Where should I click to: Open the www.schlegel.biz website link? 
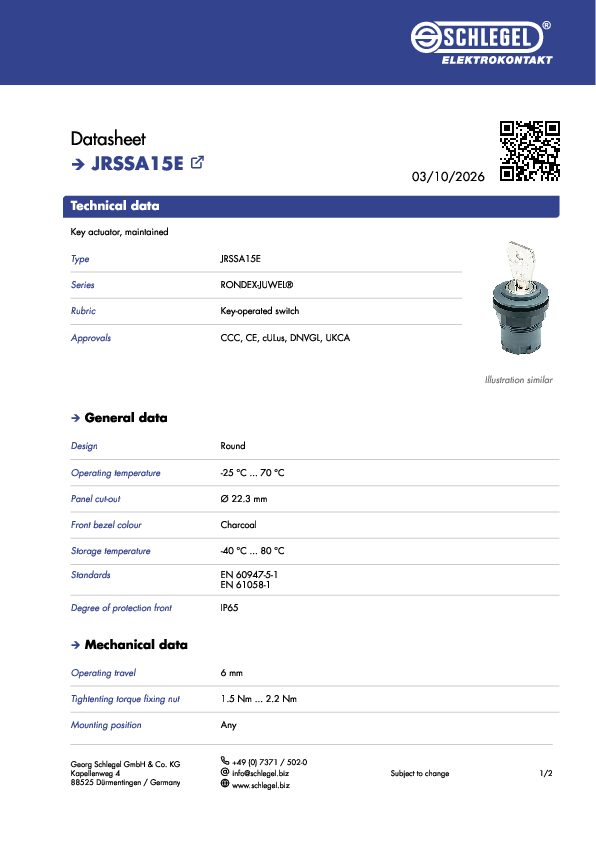click(x=261, y=785)
